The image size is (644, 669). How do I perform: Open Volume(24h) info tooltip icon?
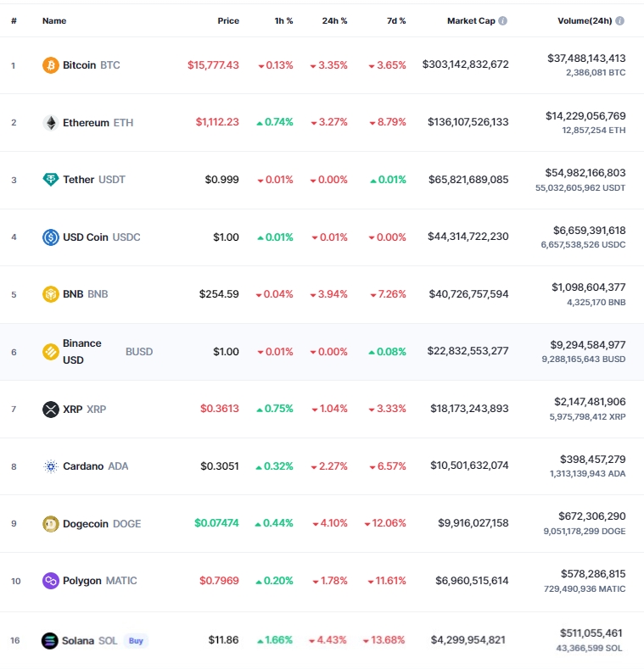coord(619,21)
